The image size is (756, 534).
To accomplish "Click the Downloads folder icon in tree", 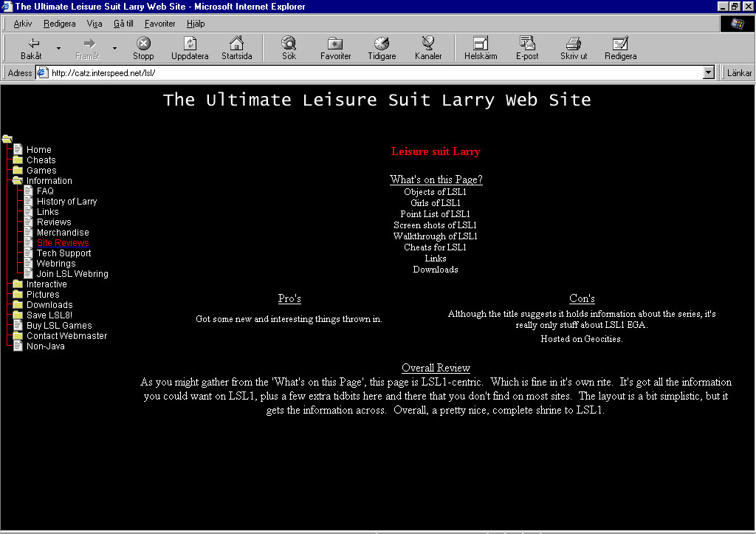I will coord(18,304).
